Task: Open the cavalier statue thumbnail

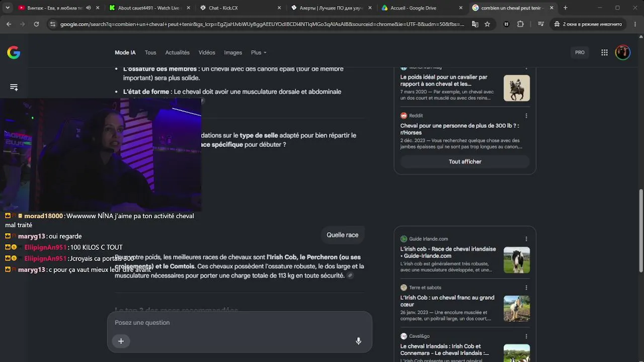Action: coord(517,88)
